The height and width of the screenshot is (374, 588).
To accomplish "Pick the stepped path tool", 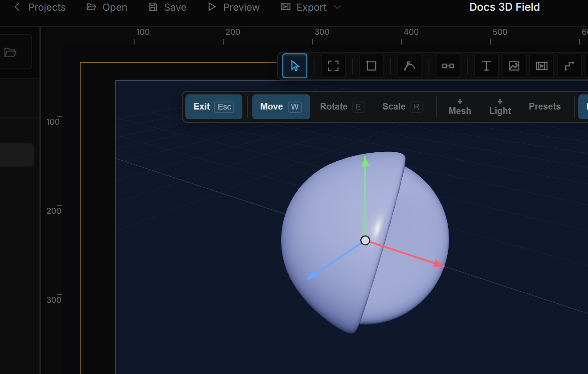I will (569, 66).
